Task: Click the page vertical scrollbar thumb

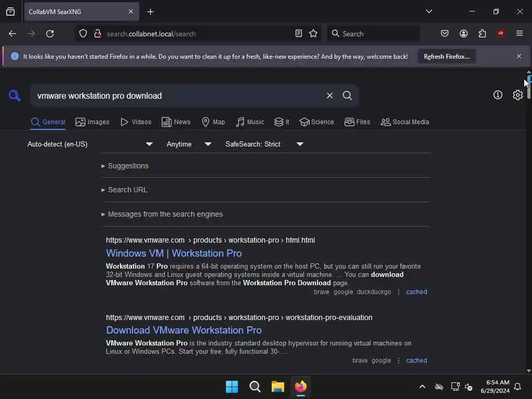Action: 529,87
